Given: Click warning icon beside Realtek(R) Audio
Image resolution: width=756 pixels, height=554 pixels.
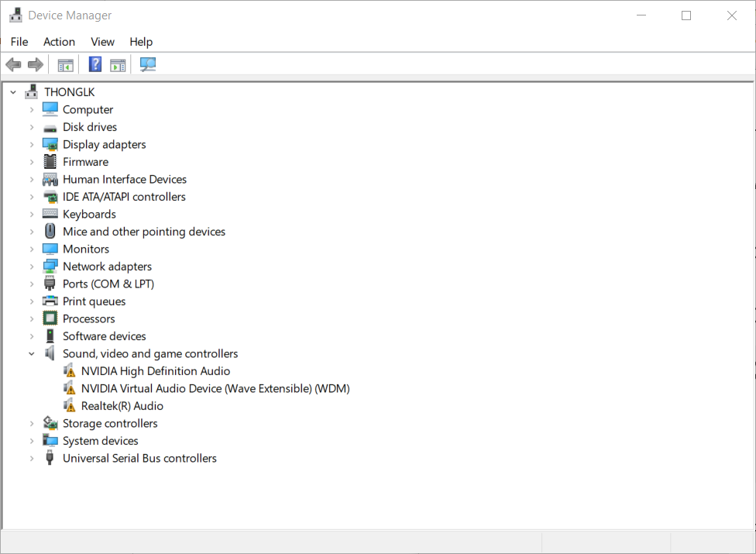Looking at the screenshot, I should coord(70,405).
